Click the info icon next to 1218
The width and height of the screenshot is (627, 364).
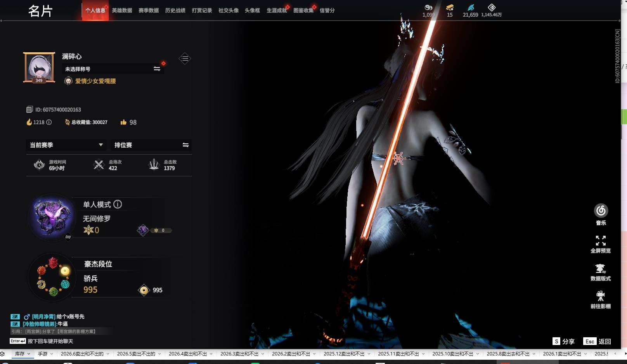coord(49,122)
